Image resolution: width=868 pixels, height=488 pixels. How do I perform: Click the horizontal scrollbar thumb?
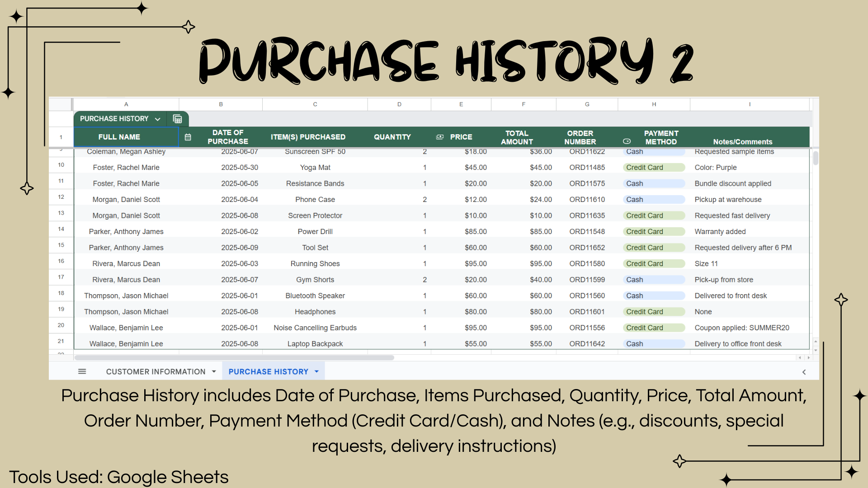234,357
